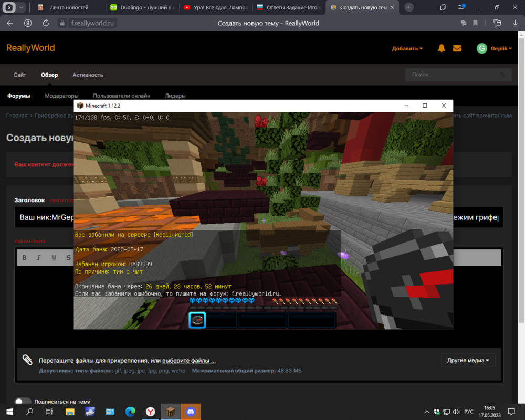Open forum messages envelope
The height and width of the screenshot is (420, 525).
click(x=457, y=48)
